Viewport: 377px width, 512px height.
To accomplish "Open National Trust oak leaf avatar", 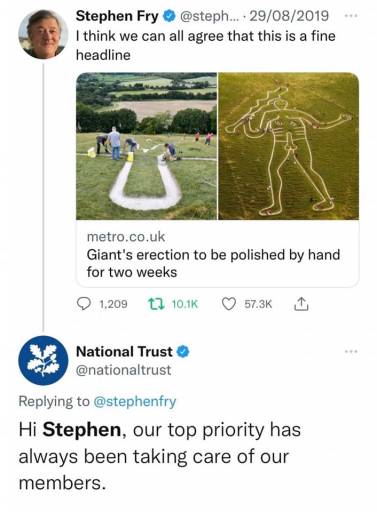I will tap(43, 360).
